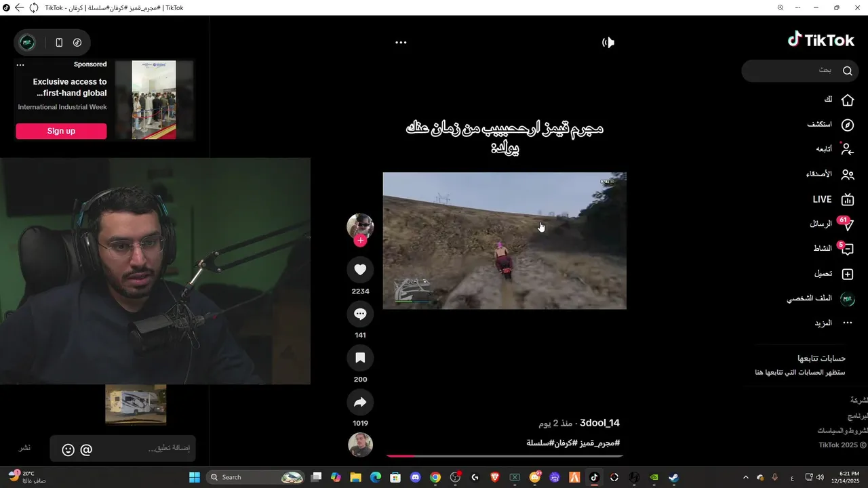Mute the video with the speaker icon
Image resolution: width=868 pixels, height=488 pixels.
[x=608, y=43]
